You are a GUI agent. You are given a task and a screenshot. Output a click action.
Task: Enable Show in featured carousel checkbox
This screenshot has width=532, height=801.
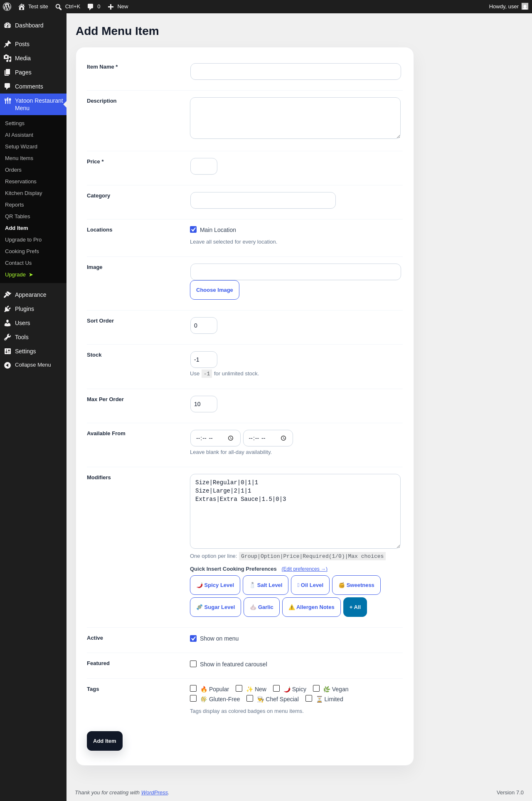(x=193, y=664)
